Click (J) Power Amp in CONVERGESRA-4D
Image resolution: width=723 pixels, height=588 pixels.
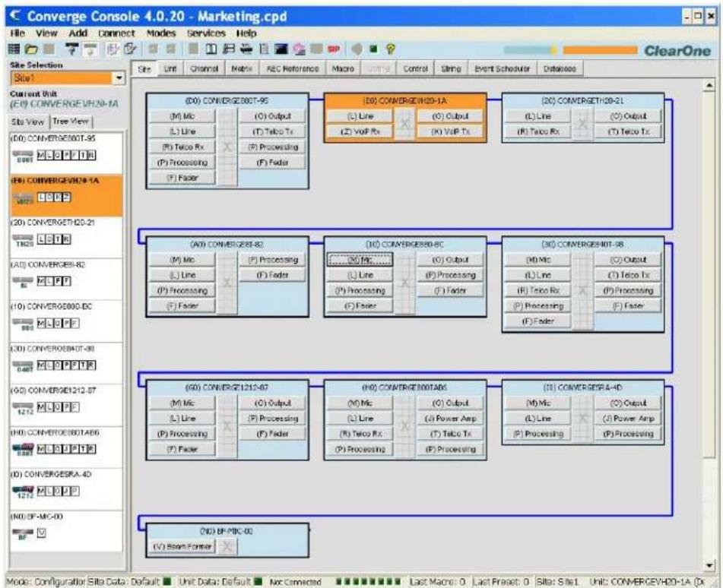coord(628,419)
